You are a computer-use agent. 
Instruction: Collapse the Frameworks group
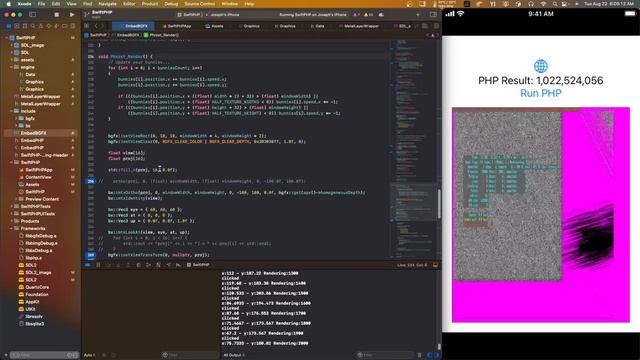(11, 229)
